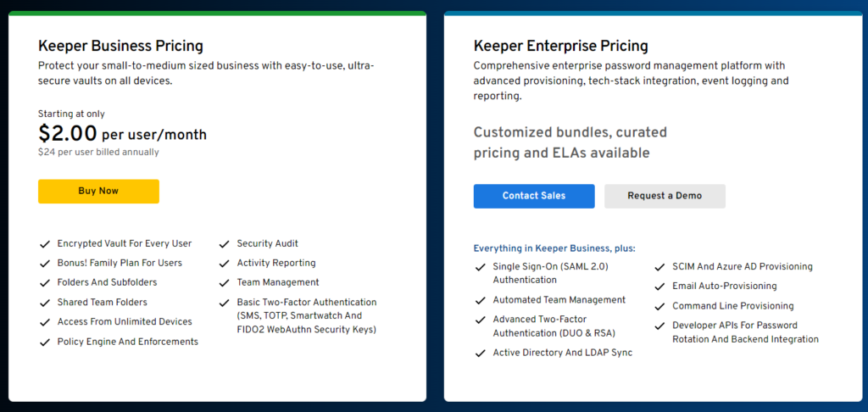Click checkmark beside Access From Unlimited Devices

point(45,322)
